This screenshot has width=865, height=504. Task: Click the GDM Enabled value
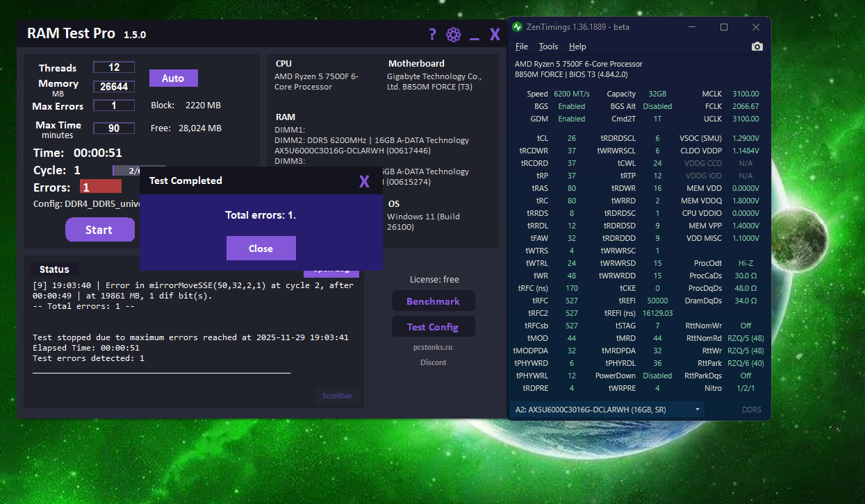coord(571,119)
